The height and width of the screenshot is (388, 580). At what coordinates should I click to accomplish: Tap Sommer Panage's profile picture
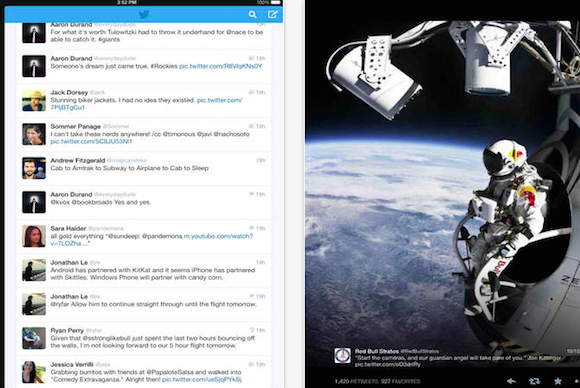click(x=34, y=134)
